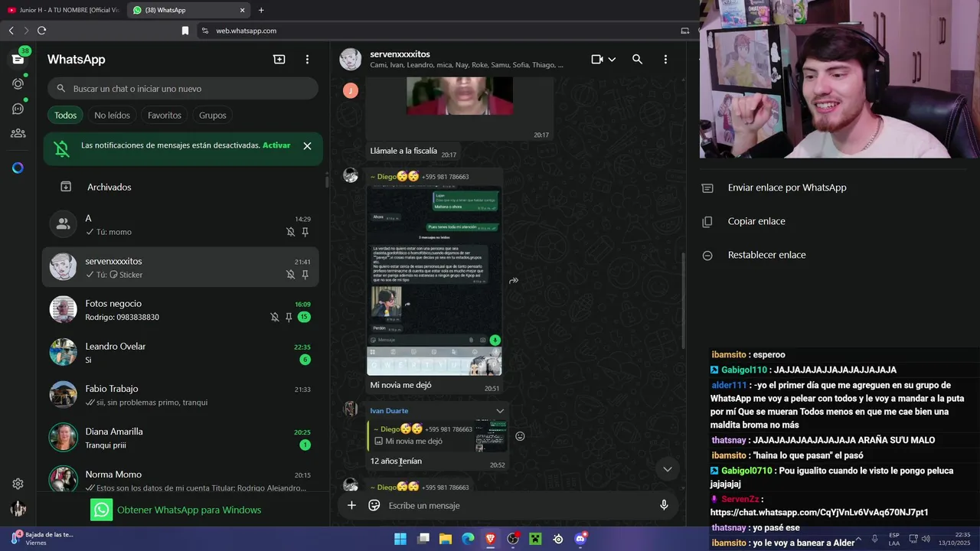
Task: Dismiss the notifications disabled banner
Action: pyautogui.click(x=307, y=145)
